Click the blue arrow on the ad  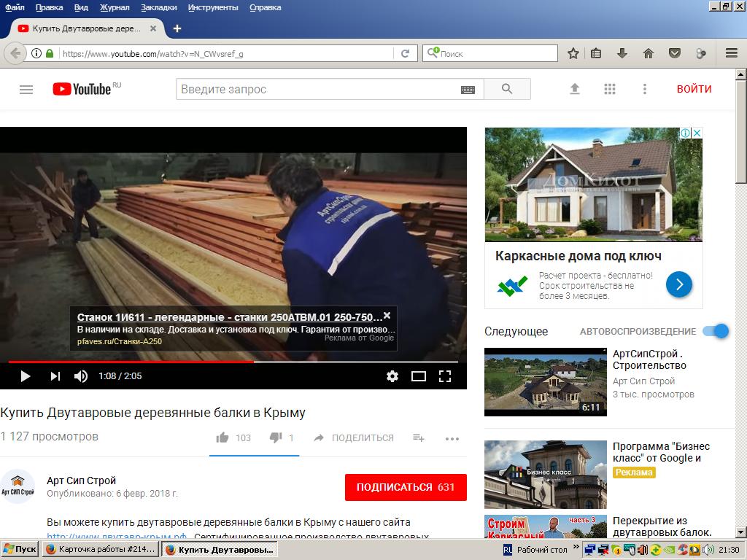[x=679, y=284]
